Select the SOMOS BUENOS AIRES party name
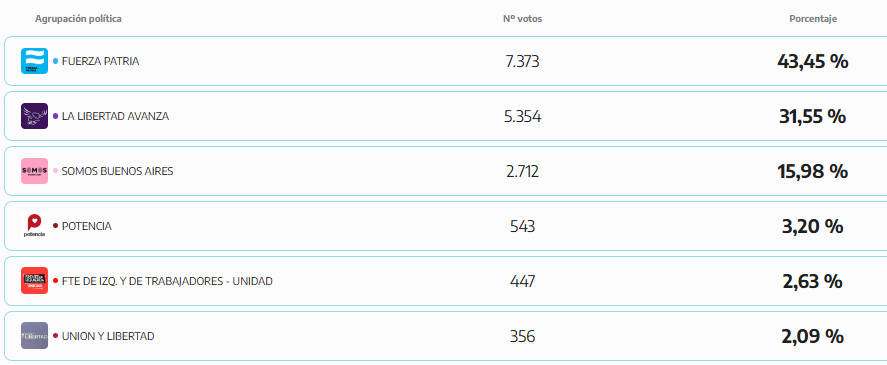The width and height of the screenshot is (887, 365). pos(117,171)
